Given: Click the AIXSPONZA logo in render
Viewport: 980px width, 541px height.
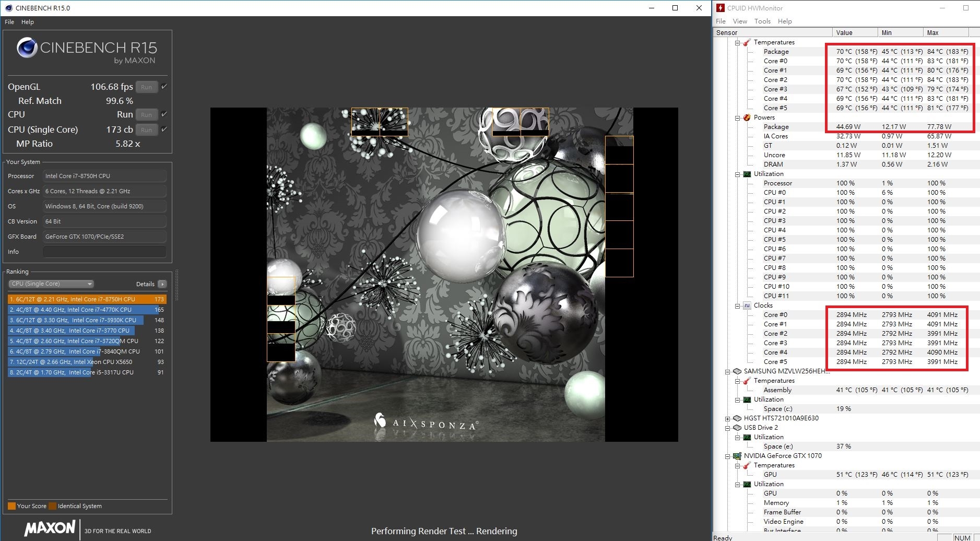Looking at the screenshot, I should (x=426, y=422).
